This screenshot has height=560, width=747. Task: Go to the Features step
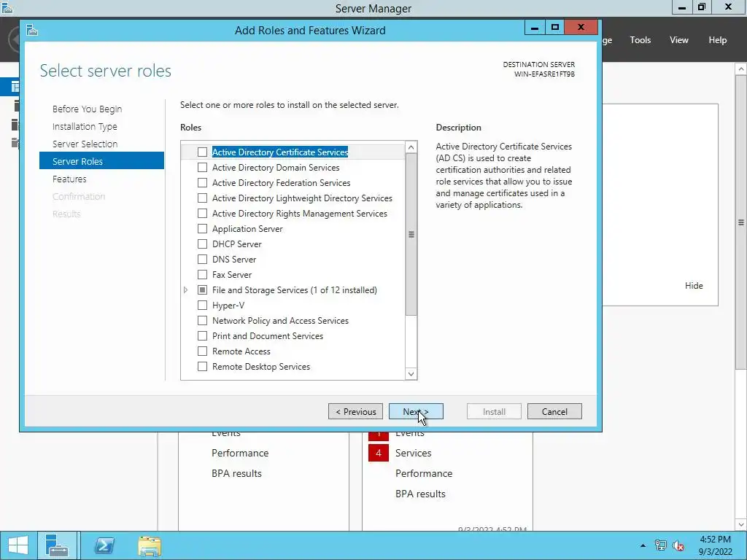tap(69, 179)
